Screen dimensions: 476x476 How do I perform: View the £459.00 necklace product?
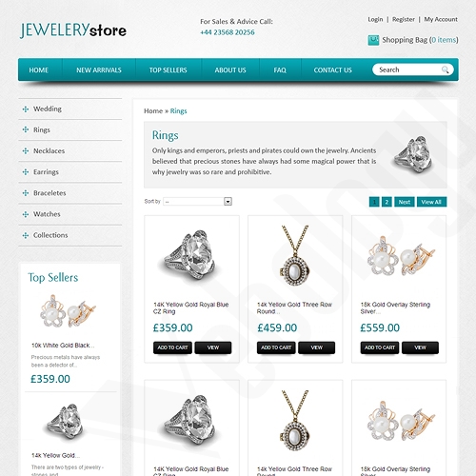pyautogui.click(x=317, y=347)
